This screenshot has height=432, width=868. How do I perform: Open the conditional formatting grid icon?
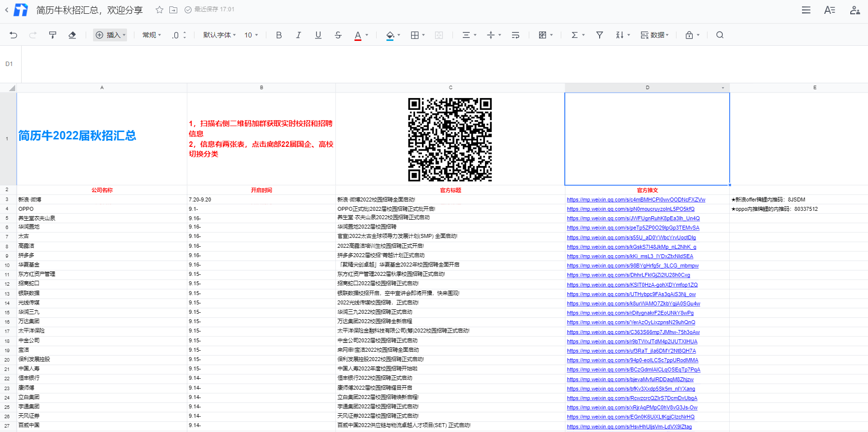(543, 35)
